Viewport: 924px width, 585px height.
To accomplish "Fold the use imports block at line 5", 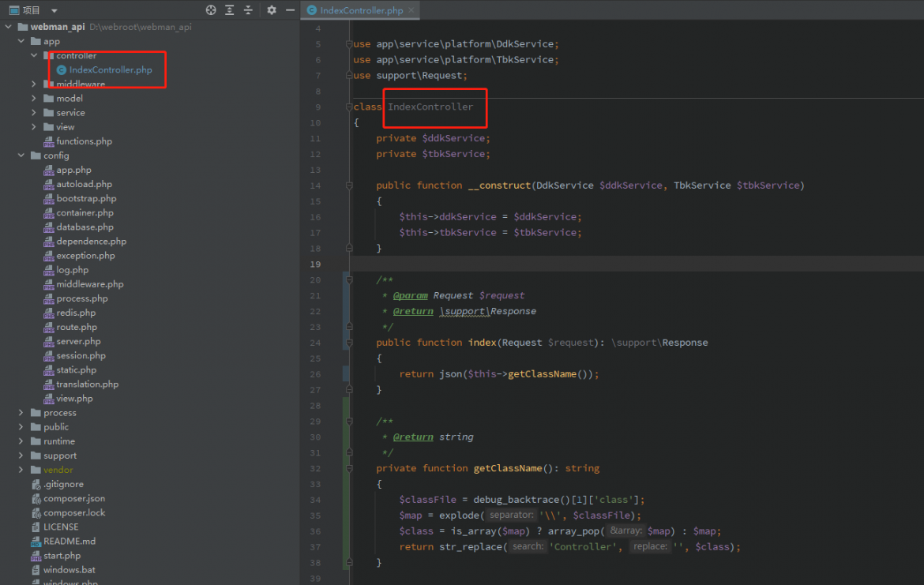I will (349, 44).
